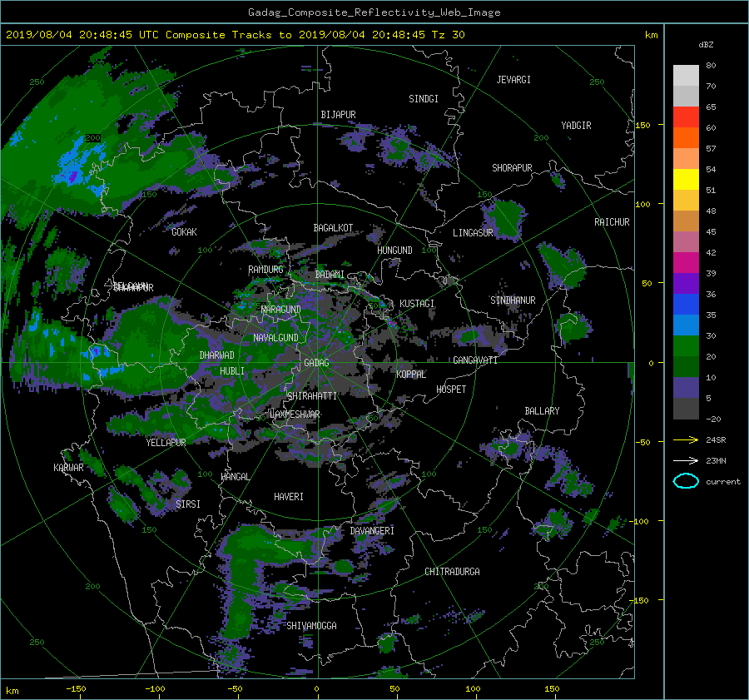This screenshot has width=749, height=700.
Task: Click the SHIVAMOGGA city label
Action: click(x=311, y=625)
